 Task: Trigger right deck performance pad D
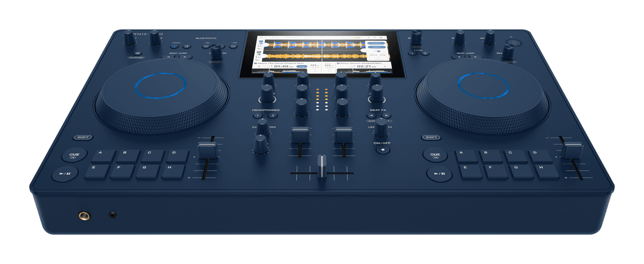tap(540, 157)
